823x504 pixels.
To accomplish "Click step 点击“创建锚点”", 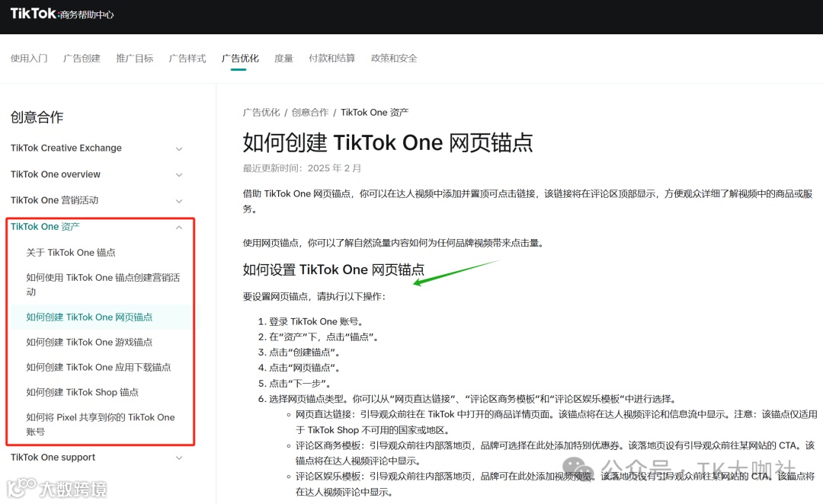I will pyautogui.click(x=306, y=352).
